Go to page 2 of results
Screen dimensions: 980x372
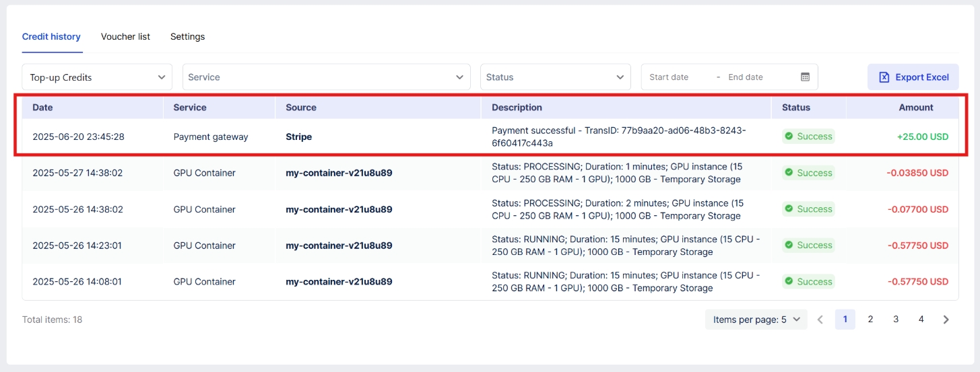point(870,320)
